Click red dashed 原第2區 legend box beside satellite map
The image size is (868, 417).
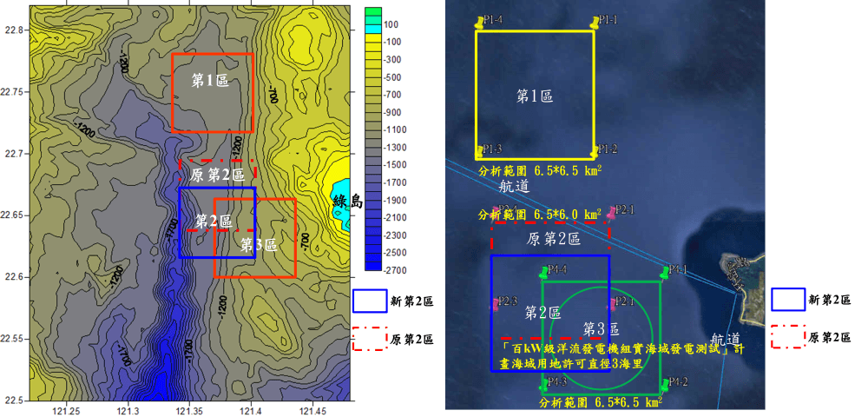point(788,336)
